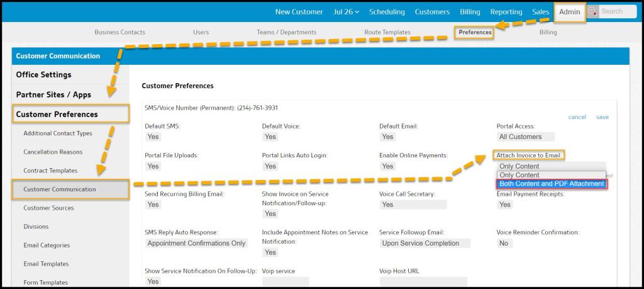The image size is (644, 289).
Task: Go to the Route Templates tab
Action: pos(387,32)
